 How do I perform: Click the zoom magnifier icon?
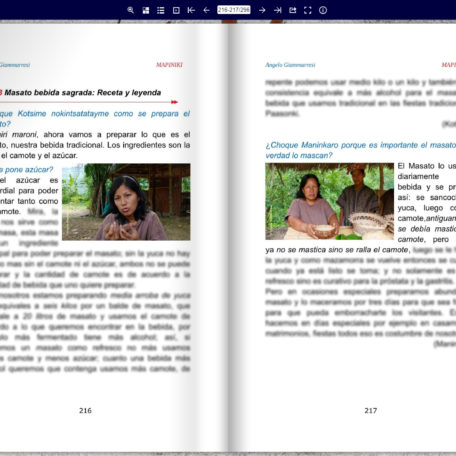pos(131,10)
